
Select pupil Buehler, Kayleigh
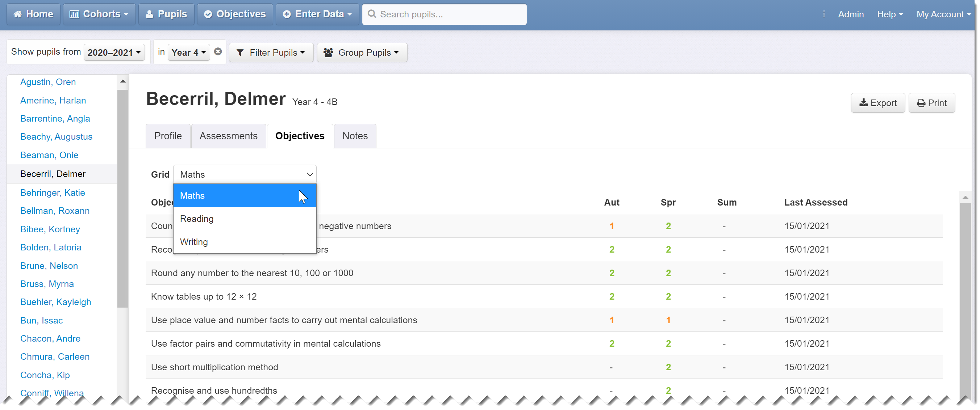click(x=55, y=302)
